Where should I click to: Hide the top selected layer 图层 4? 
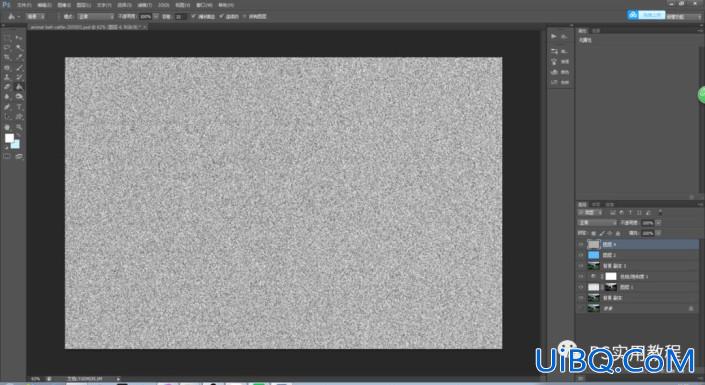pyautogui.click(x=581, y=244)
